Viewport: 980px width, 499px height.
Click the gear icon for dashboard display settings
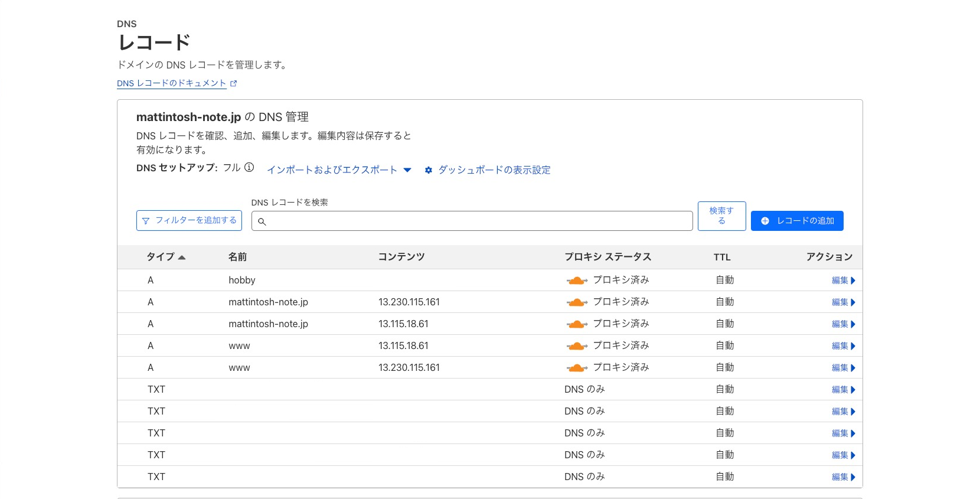point(429,170)
